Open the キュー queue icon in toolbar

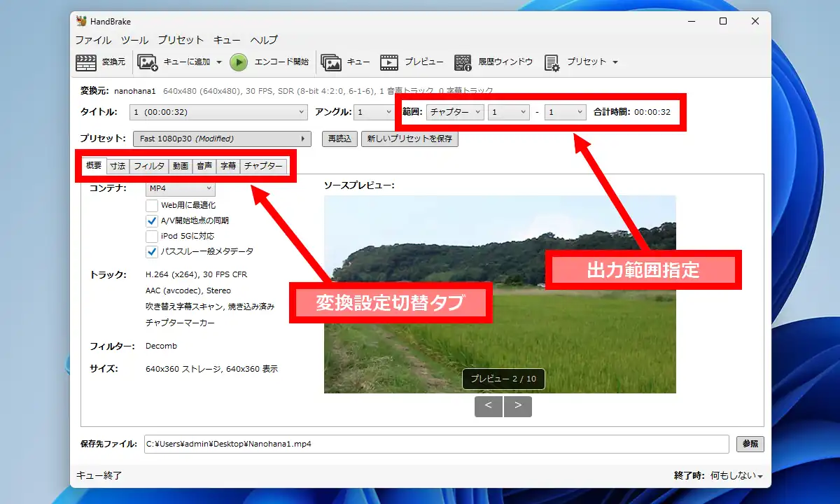click(331, 62)
